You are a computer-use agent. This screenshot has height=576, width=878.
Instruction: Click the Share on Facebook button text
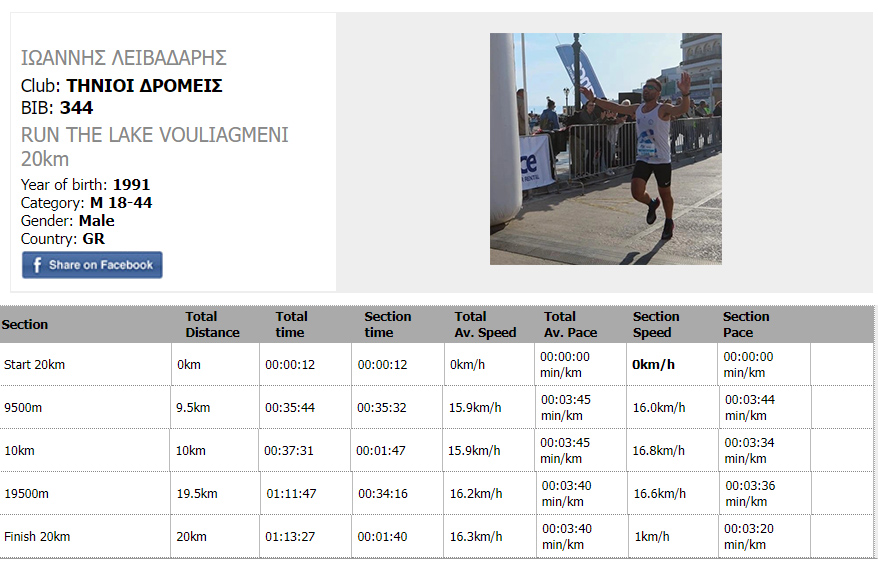tap(101, 265)
